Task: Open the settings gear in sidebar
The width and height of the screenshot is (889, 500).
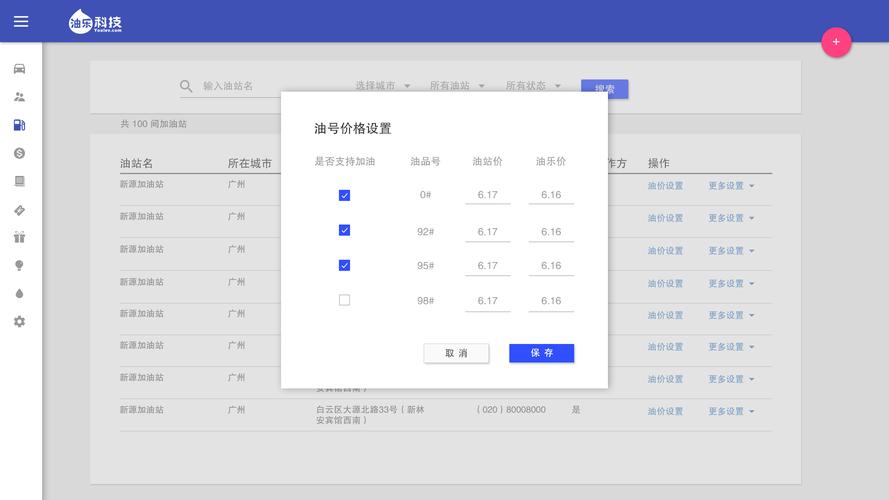Action: point(20,321)
